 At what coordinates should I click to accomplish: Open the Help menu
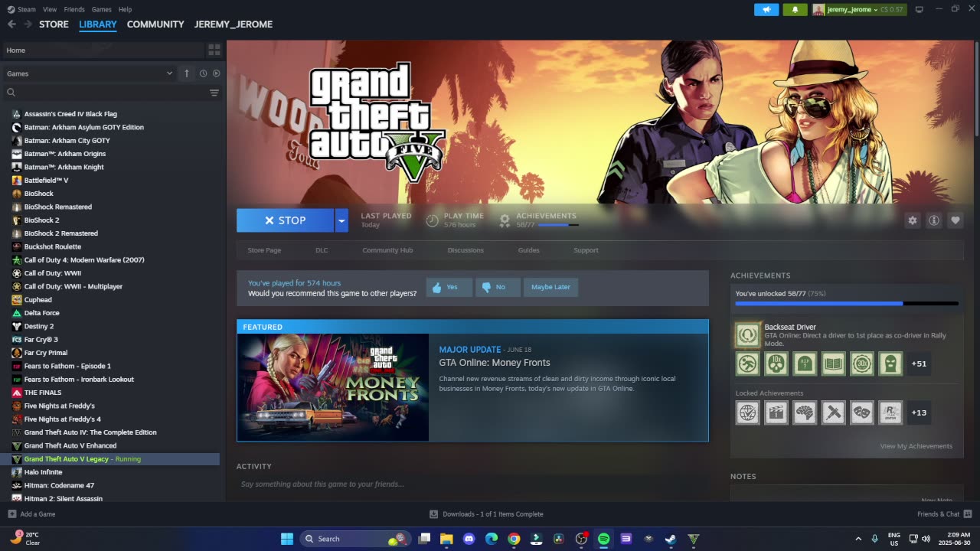point(125,9)
